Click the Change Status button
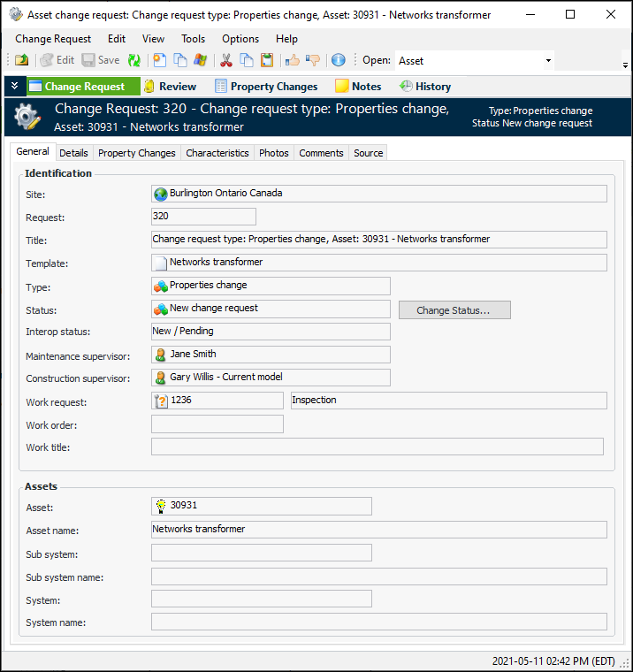The width and height of the screenshot is (633, 672). click(x=454, y=310)
